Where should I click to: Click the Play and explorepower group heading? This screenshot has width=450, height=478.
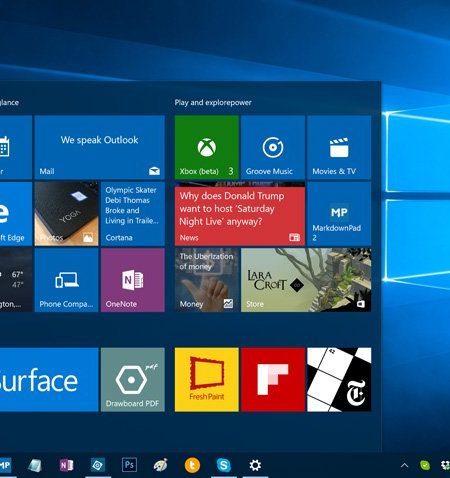click(x=213, y=102)
